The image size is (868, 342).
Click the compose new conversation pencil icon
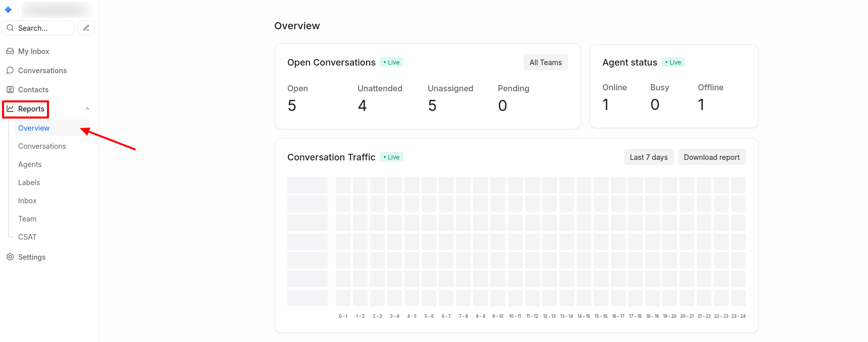(86, 28)
